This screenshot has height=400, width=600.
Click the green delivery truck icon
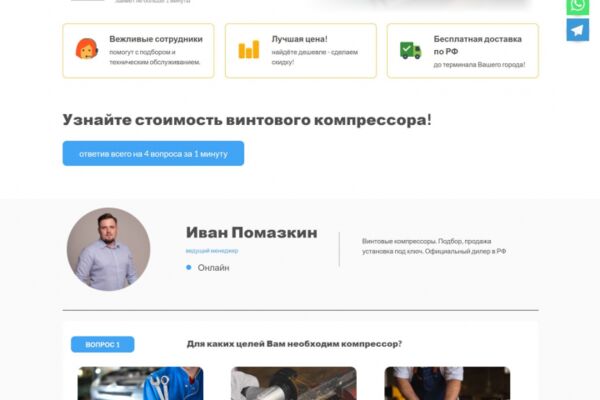(x=411, y=50)
